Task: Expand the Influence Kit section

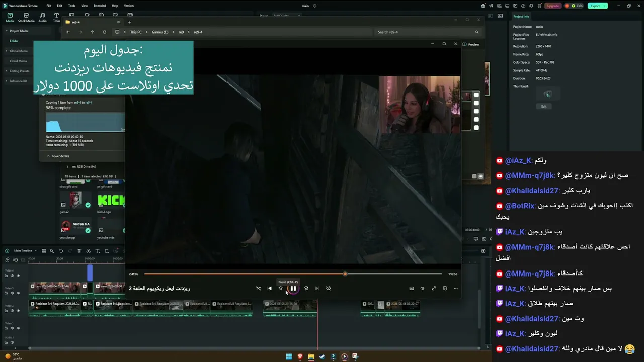Action: pyautogui.click(x=7, y=81)
